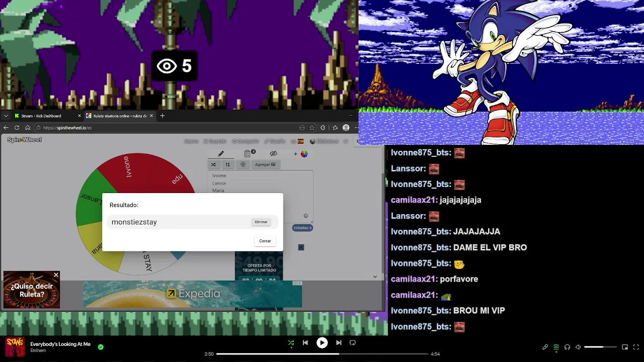Click the green saved-to-library checkmark

[101, 347]
